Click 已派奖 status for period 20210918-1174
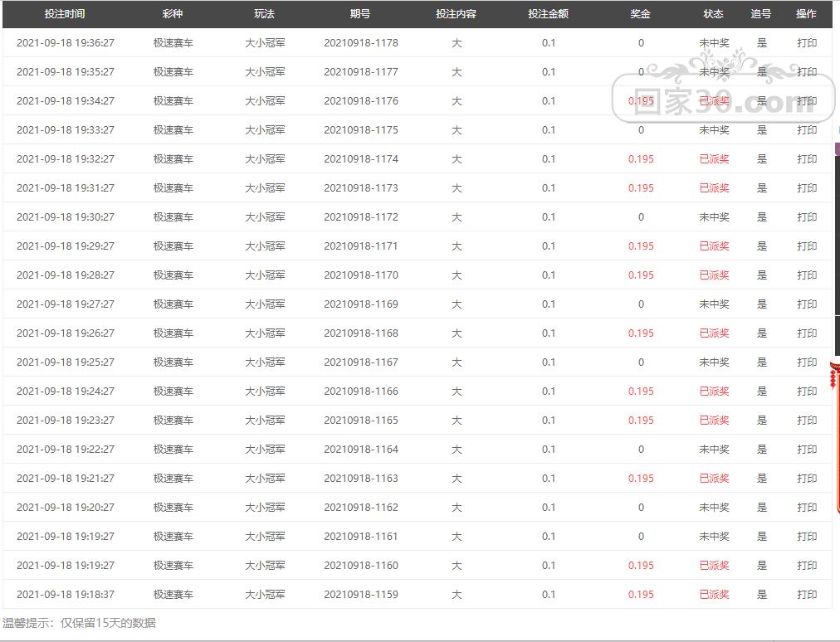 tap(714, 159)
